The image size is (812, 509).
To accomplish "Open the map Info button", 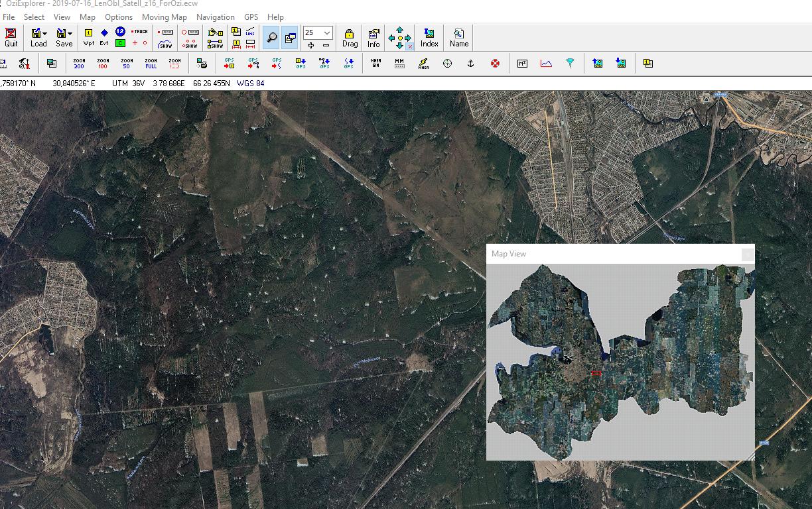I will [x=373, y=37].
